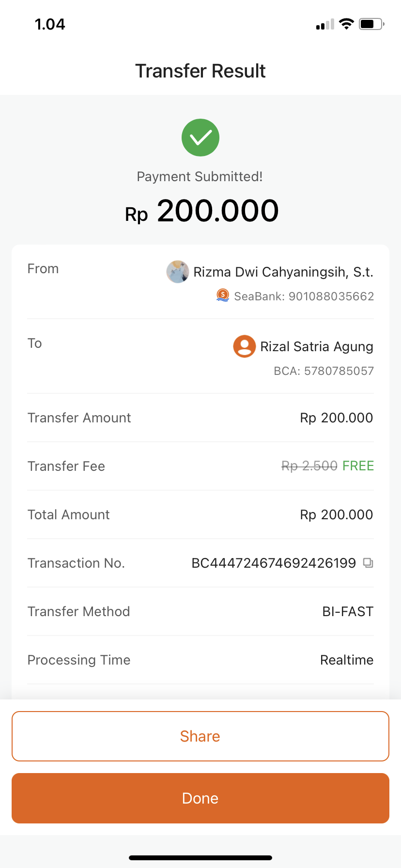Screen dimensions: 401x868
Task: Tap transaction number BC444724674692426199
Action: click(x=274, y=563)
